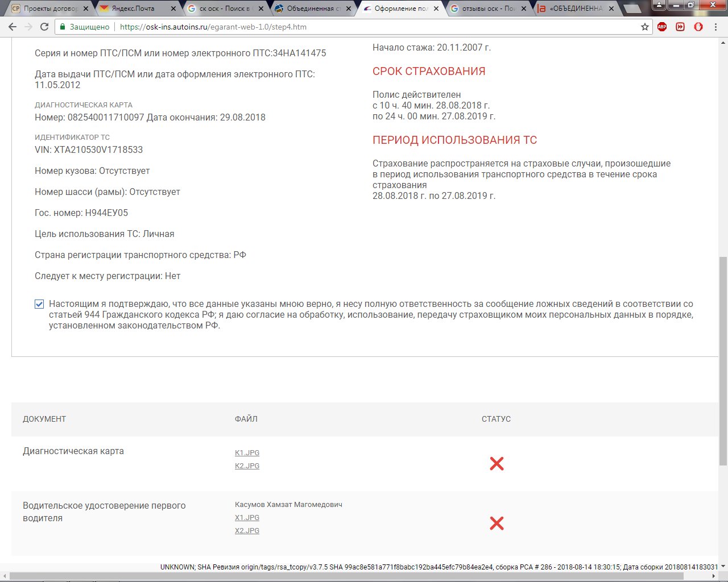Screen dimensions: 728x582
Task: Click the address bar URL field
Action: (x=341, y=27)
